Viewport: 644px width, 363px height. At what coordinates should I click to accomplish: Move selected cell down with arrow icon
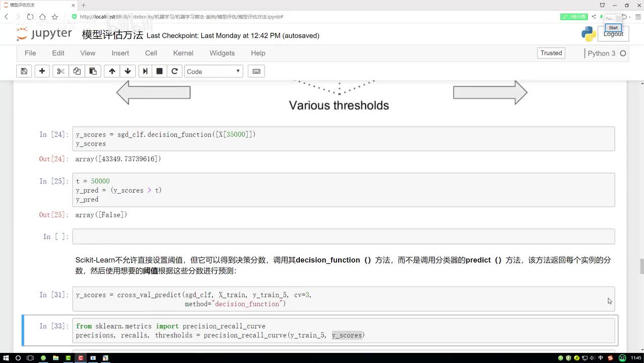pyautogui.click(x=128, y=71)
